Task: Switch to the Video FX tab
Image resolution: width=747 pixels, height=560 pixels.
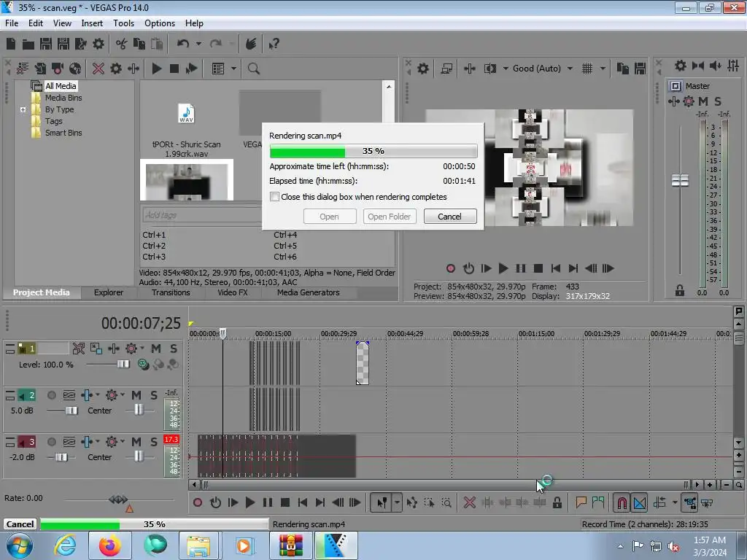Action: click(x=233, y=292)
